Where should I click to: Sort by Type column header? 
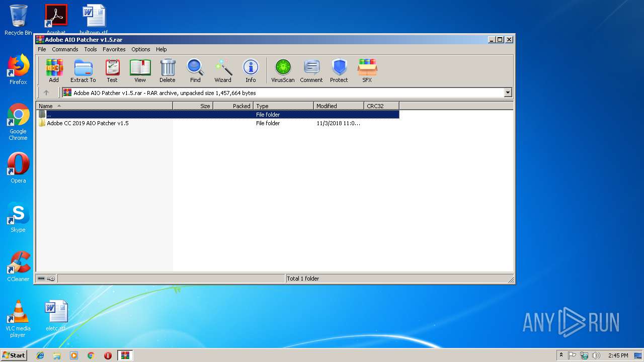[x=284, y=106]
